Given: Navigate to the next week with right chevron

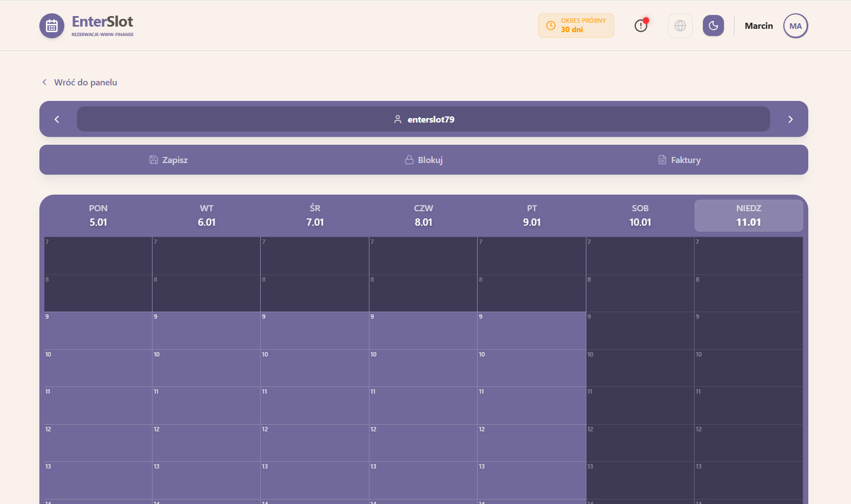Looking at the screenshot, I should click(791, 119).
